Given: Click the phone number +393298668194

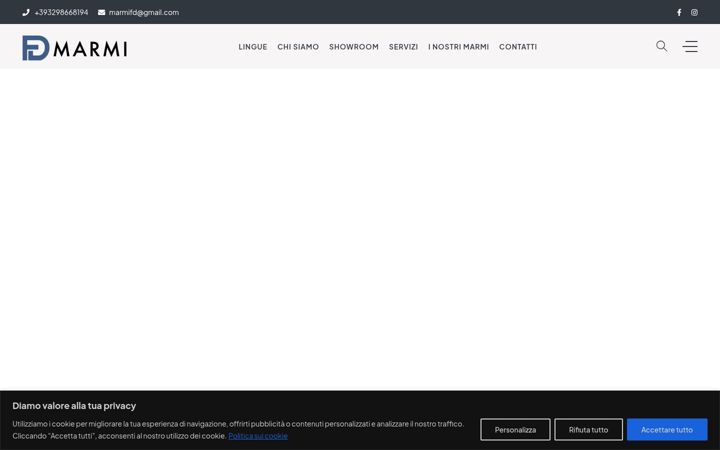Looking at the screenshot, I should tap(62, 12).
